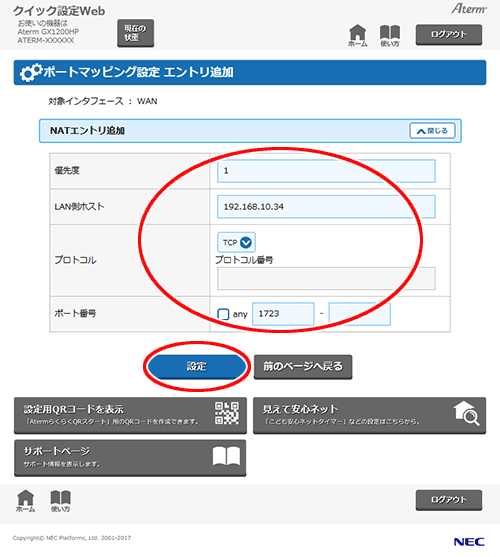
Task: Click the QR code icon
Action: tap(227, 413)
